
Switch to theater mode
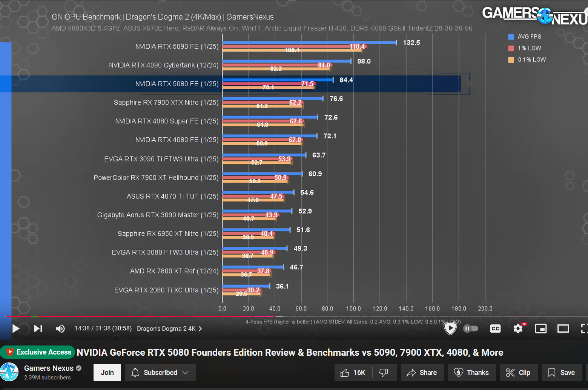coord(563,329)
